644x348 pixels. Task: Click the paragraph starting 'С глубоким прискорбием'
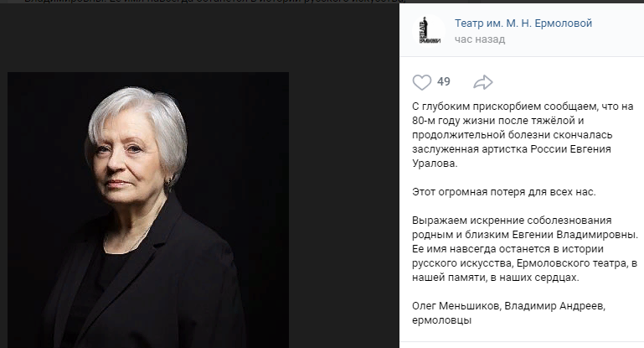(x=523, y=135)
